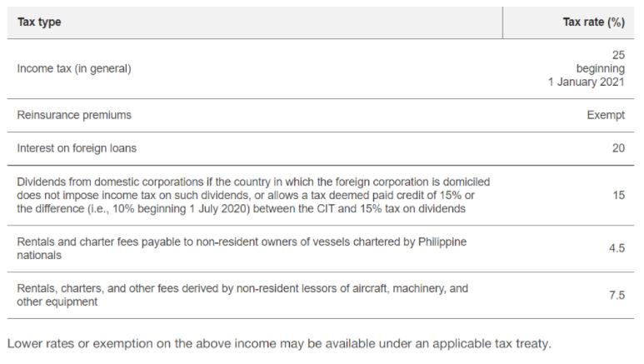The height and width of the screenshot is (364, 644).
Task: Click the "Tax rate (%)" column header
Action: [x=593, y=22]
